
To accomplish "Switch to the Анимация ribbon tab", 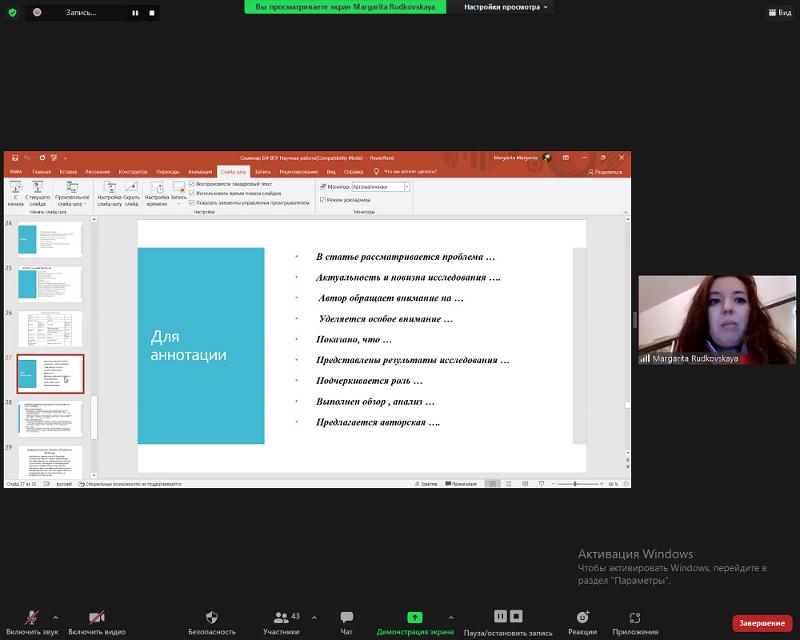I will [200, 172].
